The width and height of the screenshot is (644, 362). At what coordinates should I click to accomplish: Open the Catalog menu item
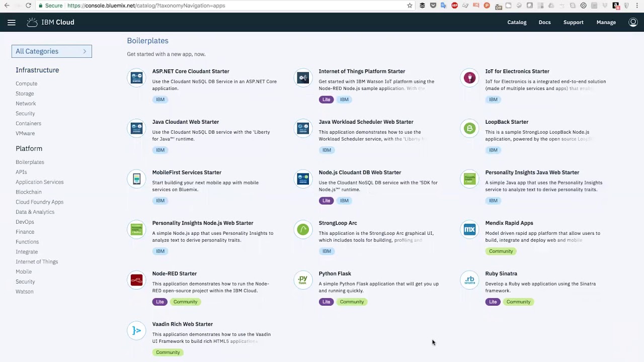click(x=517, y=22)
